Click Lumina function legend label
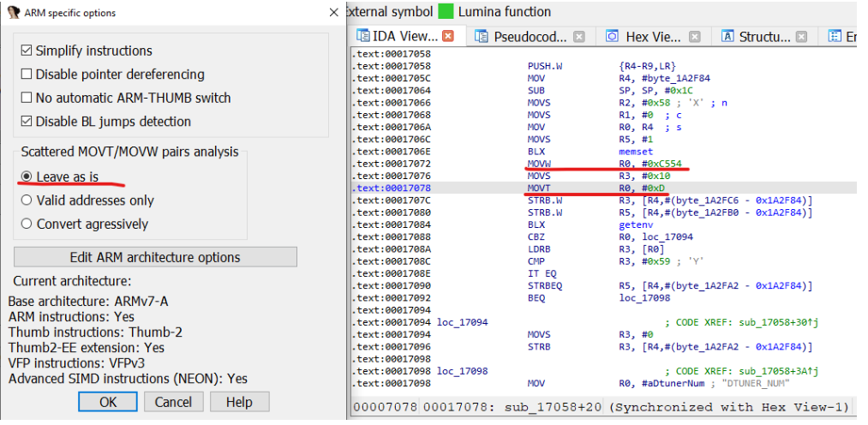 [505, 12]
